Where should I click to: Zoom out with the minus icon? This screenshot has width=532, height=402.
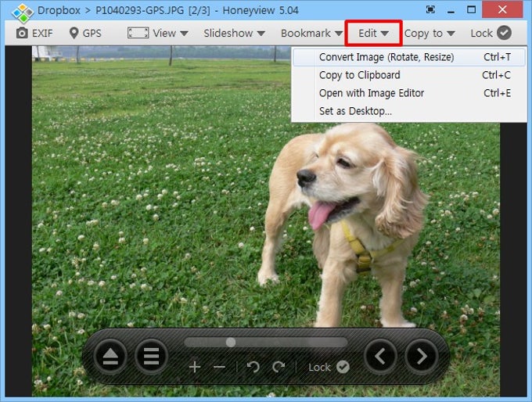pos(220,367)
